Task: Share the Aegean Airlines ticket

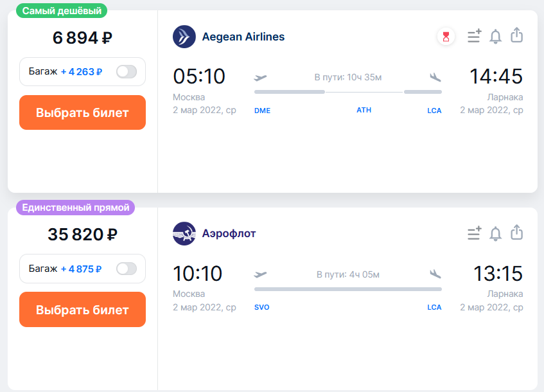Action: pos(516,35)
